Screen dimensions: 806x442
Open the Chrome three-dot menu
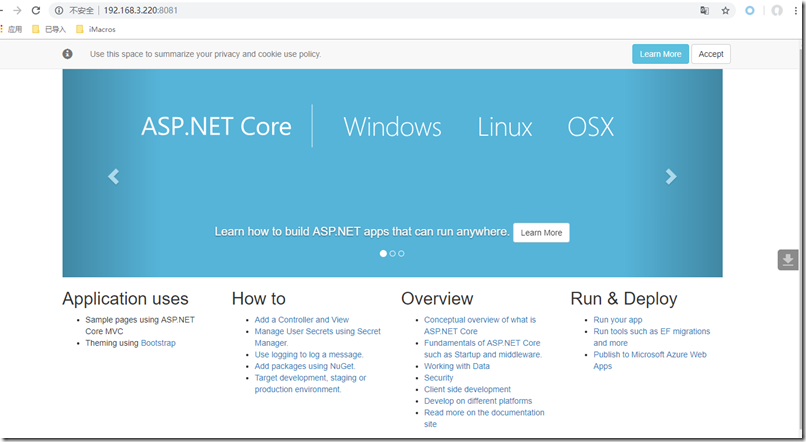click(x=796, y=10)
